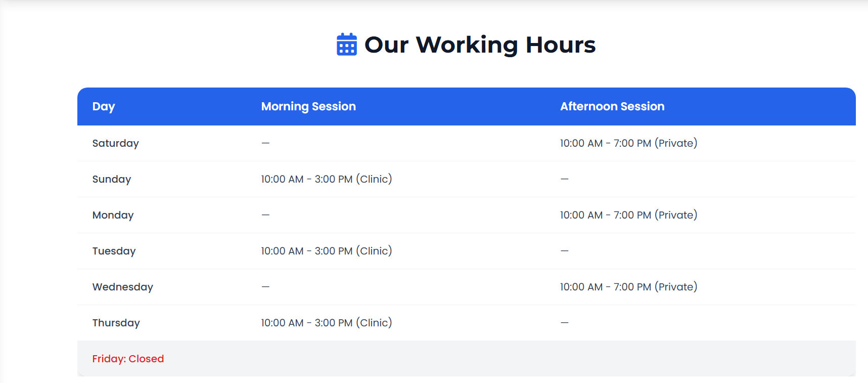Viewport: 868px width, 383px height.
Task: Click the dash in Saturday's morning cell
Action: (x=265, y=143)
